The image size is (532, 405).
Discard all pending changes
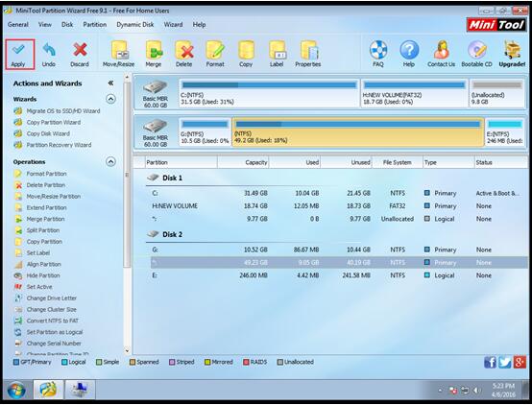pyautogui.click(x=80, y=55)
